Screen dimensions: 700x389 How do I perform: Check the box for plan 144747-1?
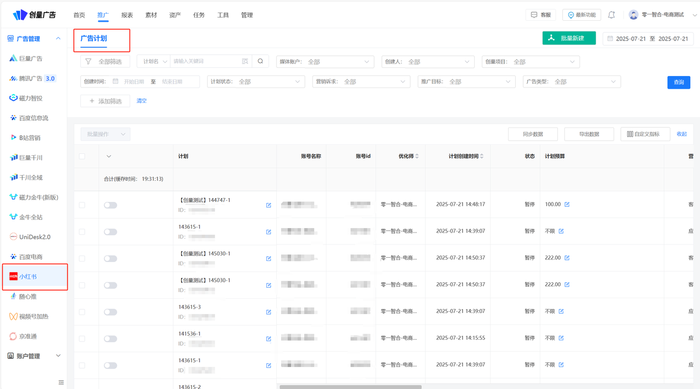[x=82, y=205]
